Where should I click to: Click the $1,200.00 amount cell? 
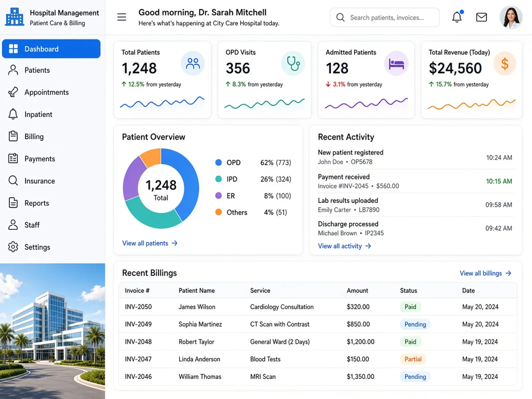click(x=360, y=342)
